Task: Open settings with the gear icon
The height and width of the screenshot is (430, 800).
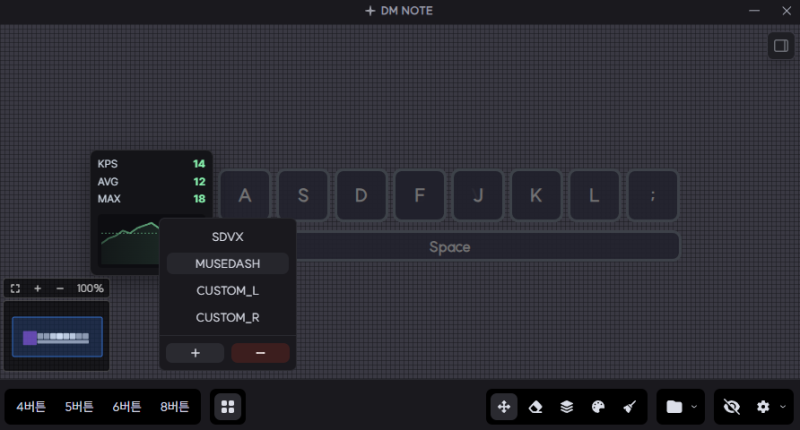Action: [763, 407]
